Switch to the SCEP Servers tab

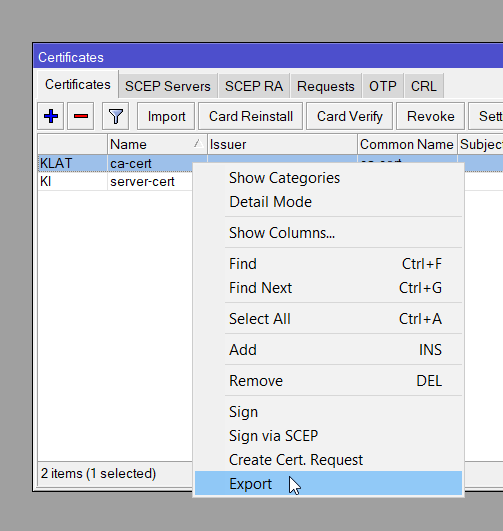(168, 86)
